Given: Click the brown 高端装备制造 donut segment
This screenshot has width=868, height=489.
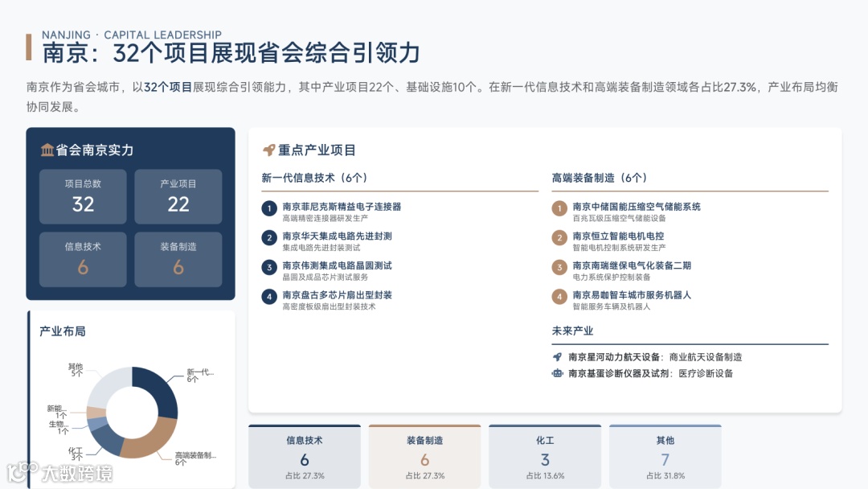Looking at the screenshot, I should pyautogui.click(x=154, y=442).
